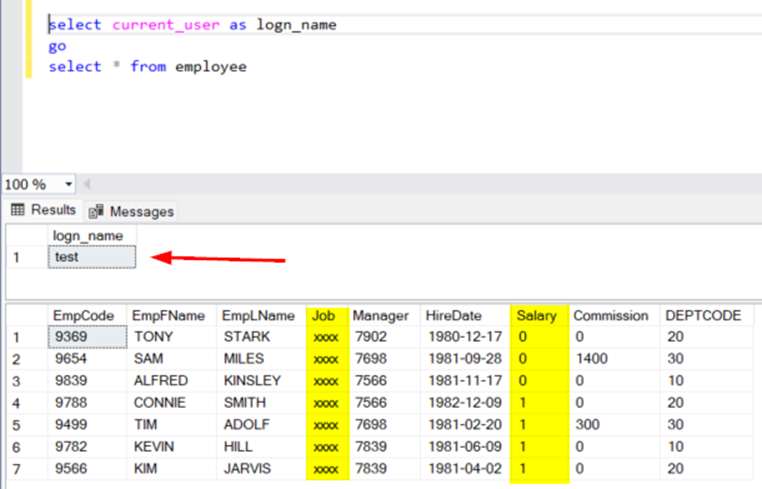Viewport: 762px width, 489px height.
Task: Select HireDate cell 1981-11-17
Action: [466, 381]
